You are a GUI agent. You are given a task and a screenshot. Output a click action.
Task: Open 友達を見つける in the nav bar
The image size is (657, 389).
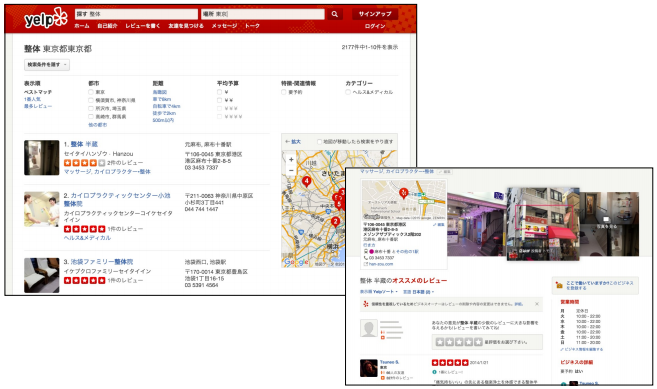(186, 26)
